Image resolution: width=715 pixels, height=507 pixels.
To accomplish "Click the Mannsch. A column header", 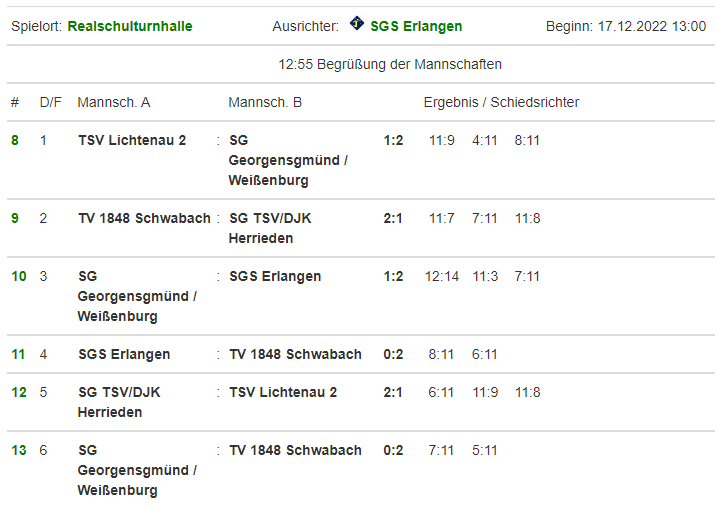I will (x=114, y=102).
